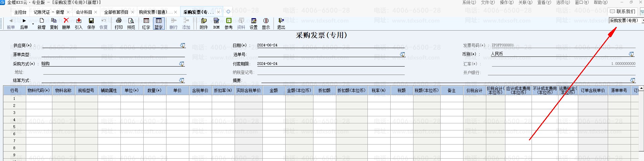Image resolution: width=644 pixels, height=161 pixels.
Task: Click the 恢复 restore icon
Action: tap(103, 24)
